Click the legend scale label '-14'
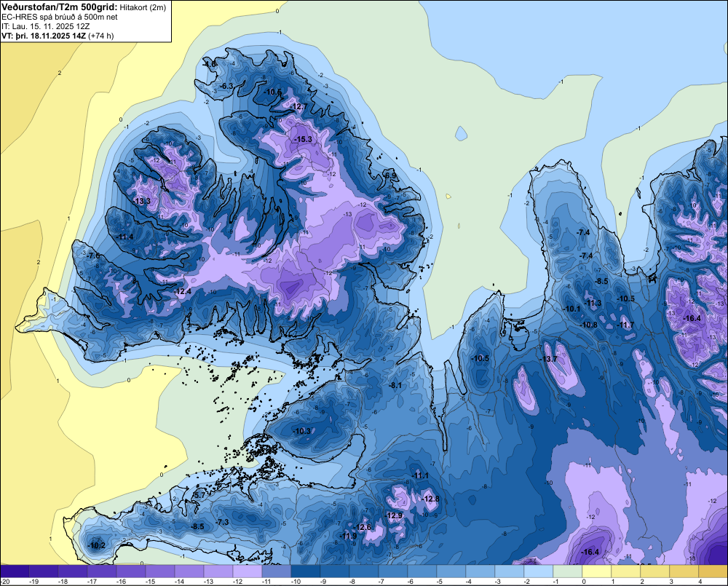Screen dimensions: 728x586 pyautogui.click(x=180, y=582)
